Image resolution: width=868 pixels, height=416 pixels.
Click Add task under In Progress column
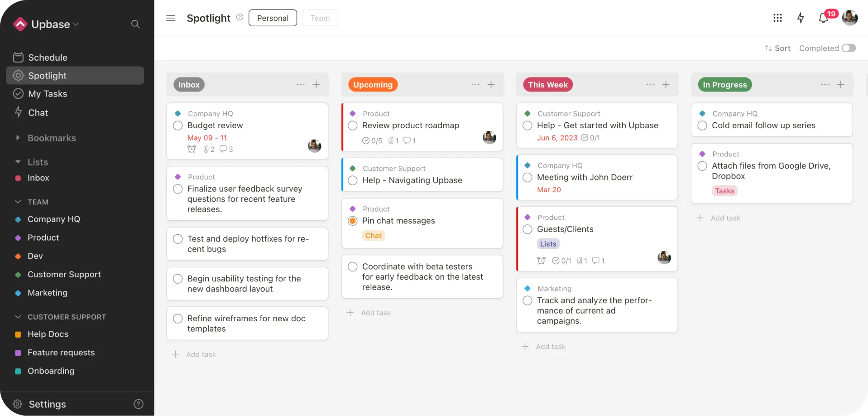coord(725,218)
